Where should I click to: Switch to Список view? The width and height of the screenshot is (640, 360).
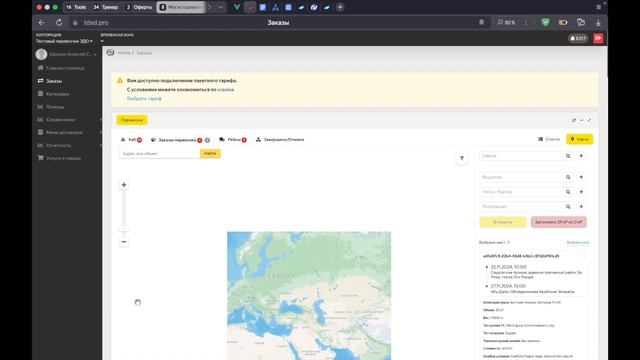coord(549,139)
